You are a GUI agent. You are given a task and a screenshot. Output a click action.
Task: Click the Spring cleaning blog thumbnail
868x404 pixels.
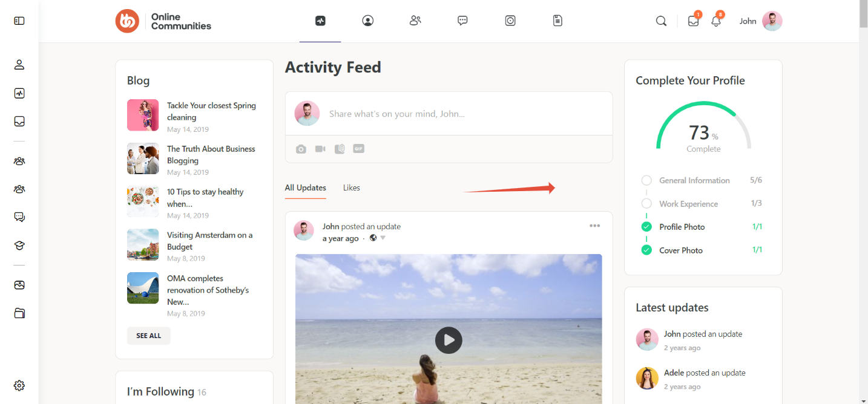click(x=143, y=115)
